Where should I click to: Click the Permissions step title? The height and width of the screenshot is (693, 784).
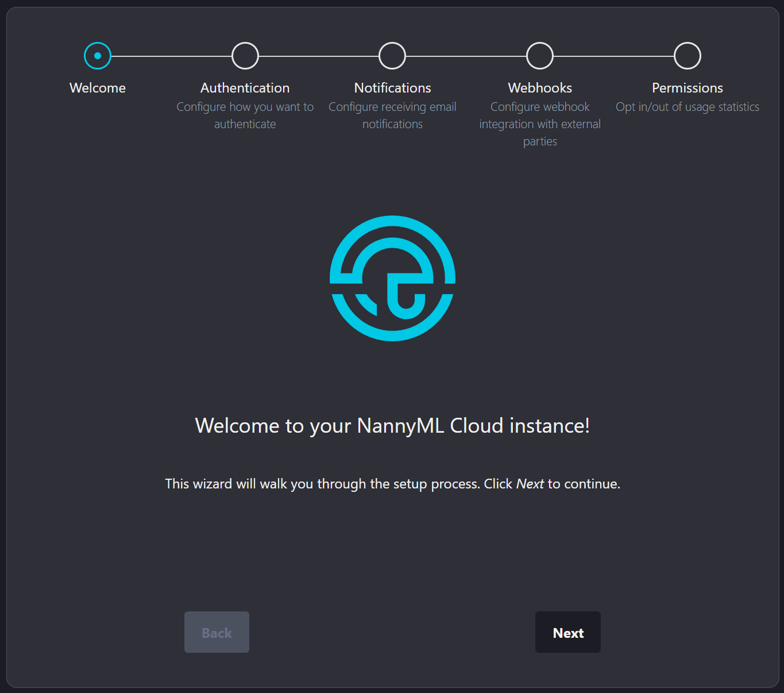(x=688, y=88)
